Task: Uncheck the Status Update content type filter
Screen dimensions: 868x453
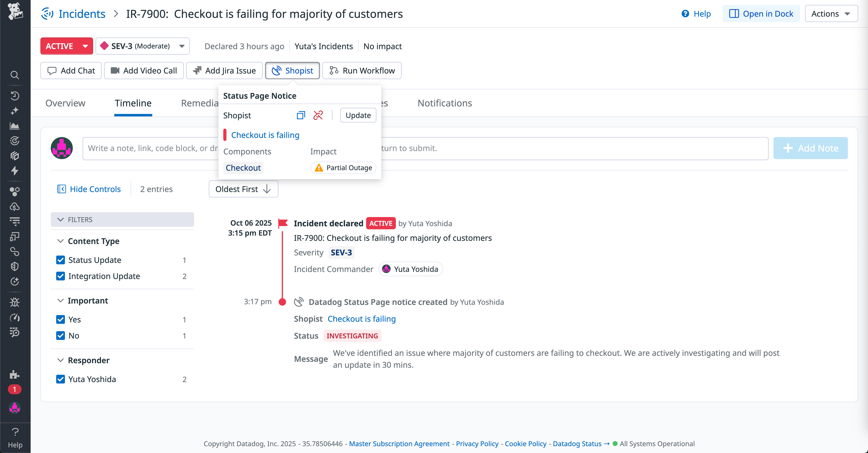Action: tap(61, 260)
